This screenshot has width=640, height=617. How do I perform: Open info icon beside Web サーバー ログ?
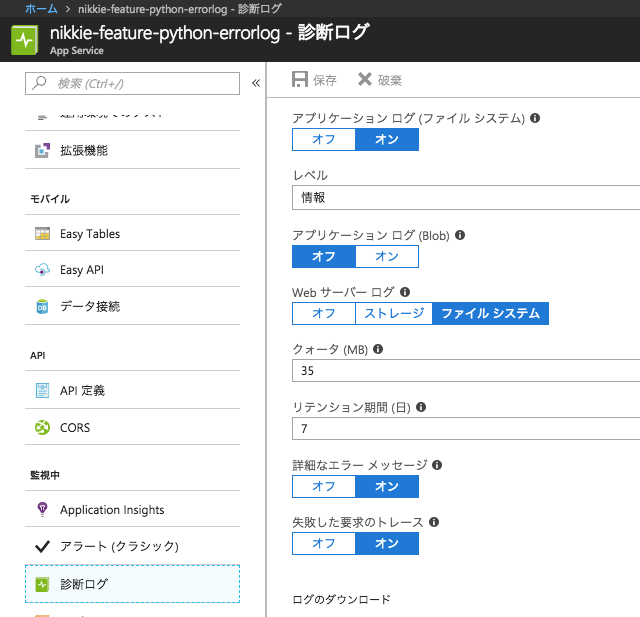[405, 292]
